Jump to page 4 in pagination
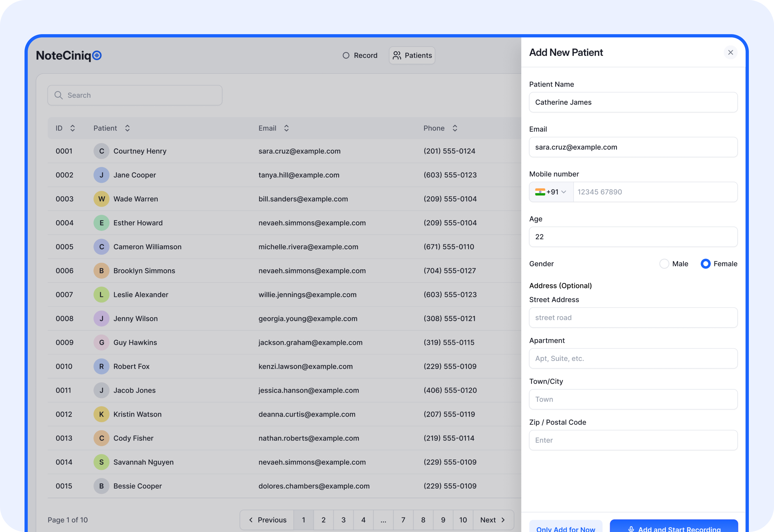774x532 pixels. point(363,520)
